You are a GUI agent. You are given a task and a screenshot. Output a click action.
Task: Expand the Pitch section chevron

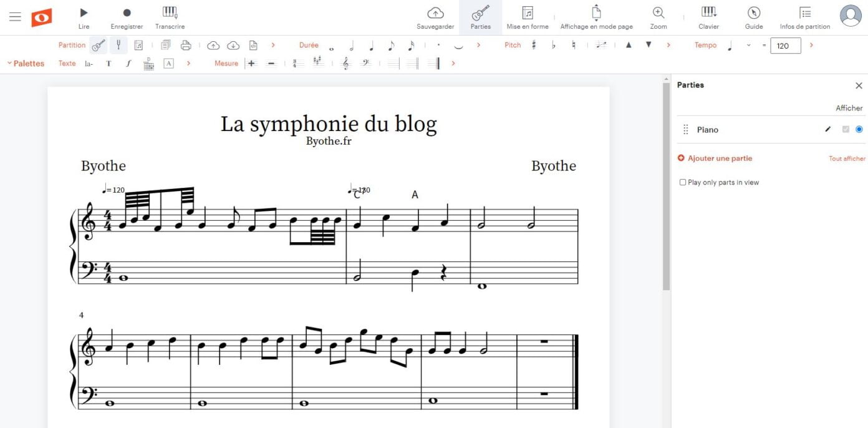pos(668,45)
